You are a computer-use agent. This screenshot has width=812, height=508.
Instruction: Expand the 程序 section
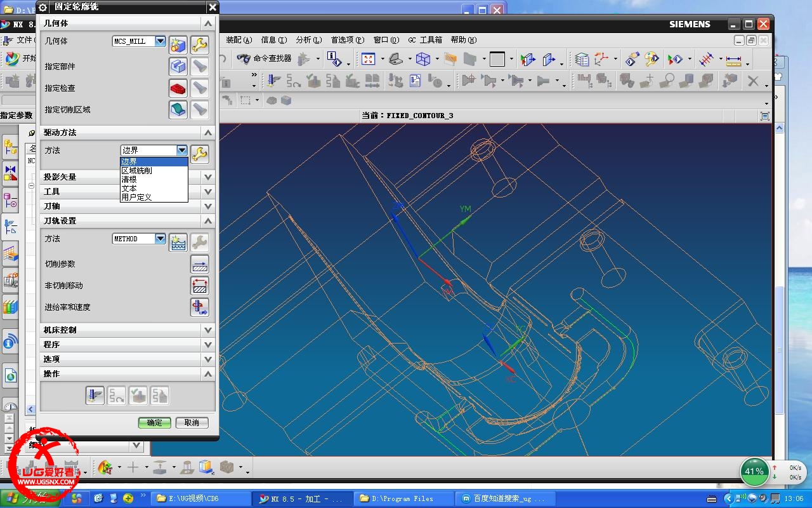[x=207, y=345]
